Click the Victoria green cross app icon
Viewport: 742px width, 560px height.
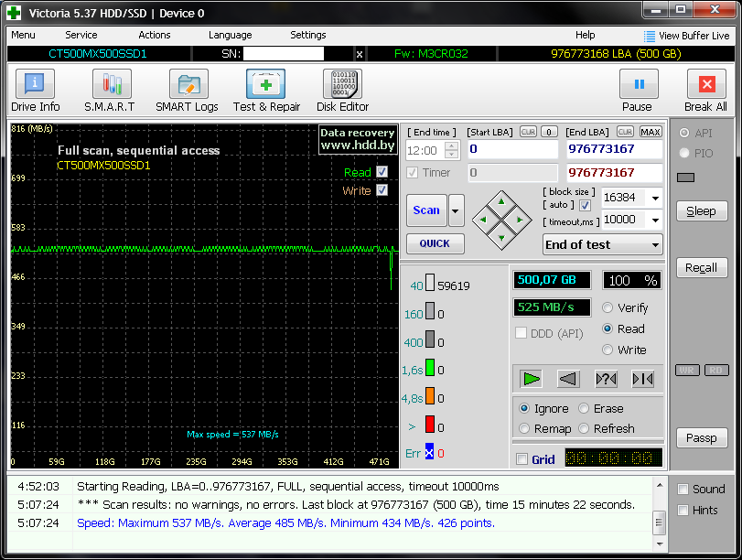[14, 13]
